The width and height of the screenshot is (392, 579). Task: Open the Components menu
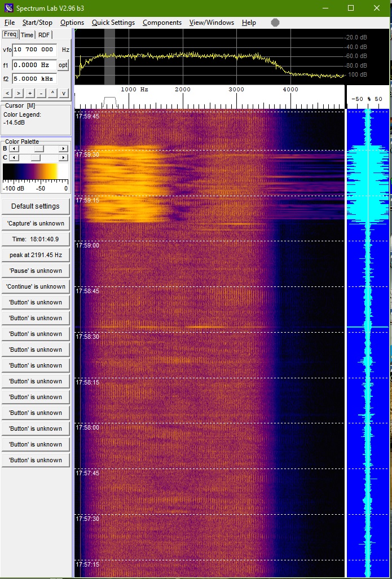click(x=162, y=23)
